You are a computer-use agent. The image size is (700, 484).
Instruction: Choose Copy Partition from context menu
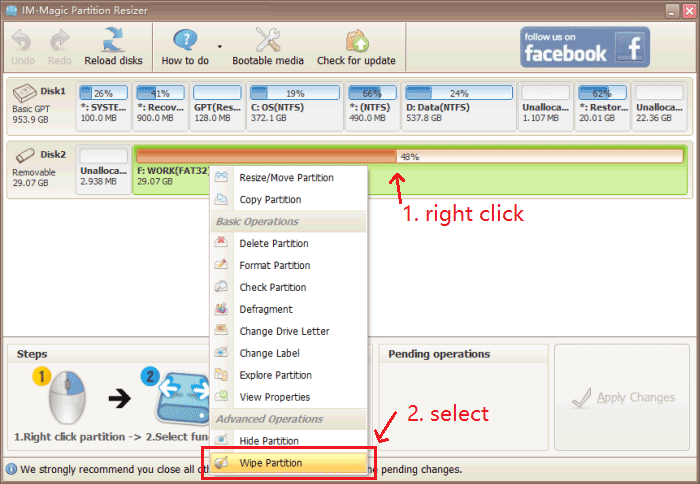[x=288, y=200]
